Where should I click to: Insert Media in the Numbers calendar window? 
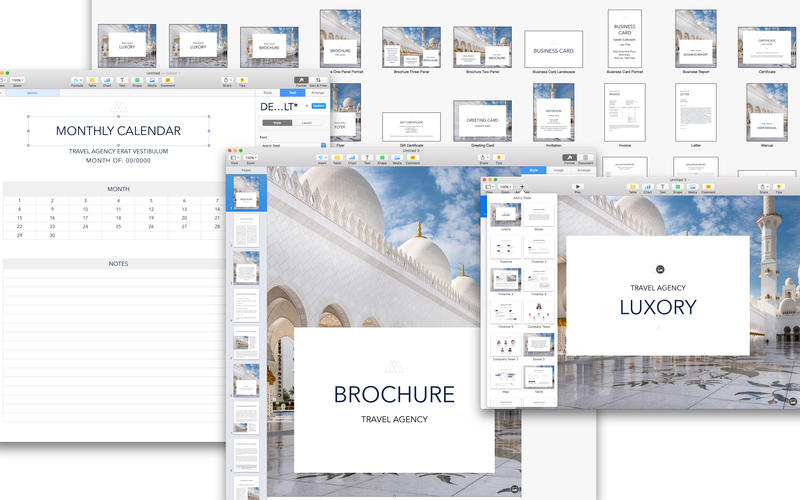click(x=152, y=81)
